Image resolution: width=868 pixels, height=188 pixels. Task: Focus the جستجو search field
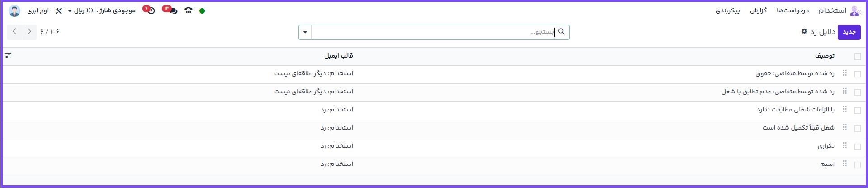pyautogui.click(x=434, y=32)
